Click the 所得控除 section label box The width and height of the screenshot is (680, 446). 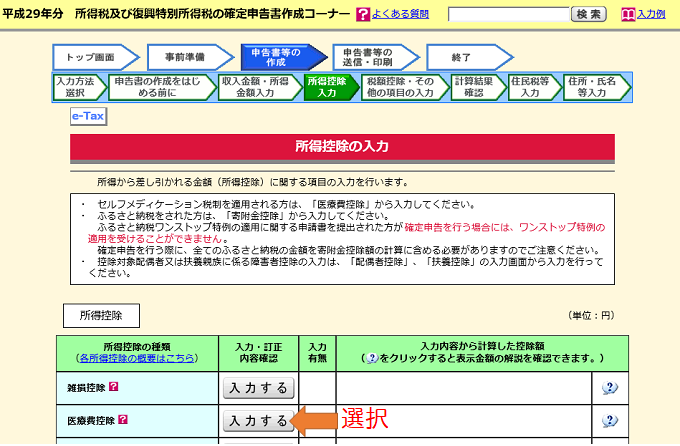[x=101, y=315]
